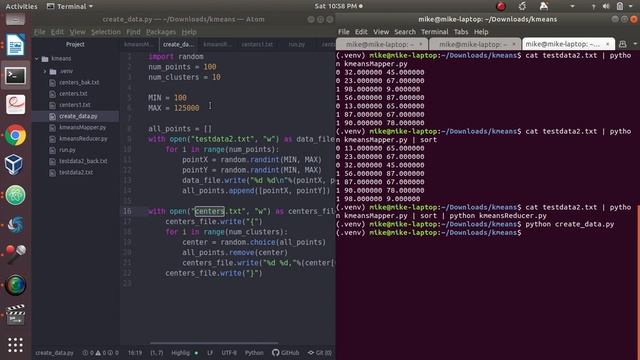This screenshot has height=360, width=640.
Task: Open the system menu arrow next to the battery
Action: (631, 6)
